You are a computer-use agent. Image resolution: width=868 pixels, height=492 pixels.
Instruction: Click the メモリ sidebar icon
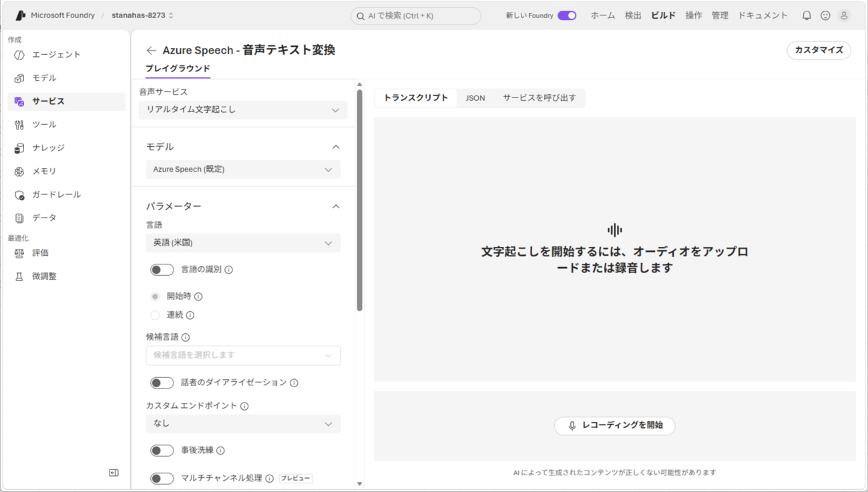(x=19, y=172)
